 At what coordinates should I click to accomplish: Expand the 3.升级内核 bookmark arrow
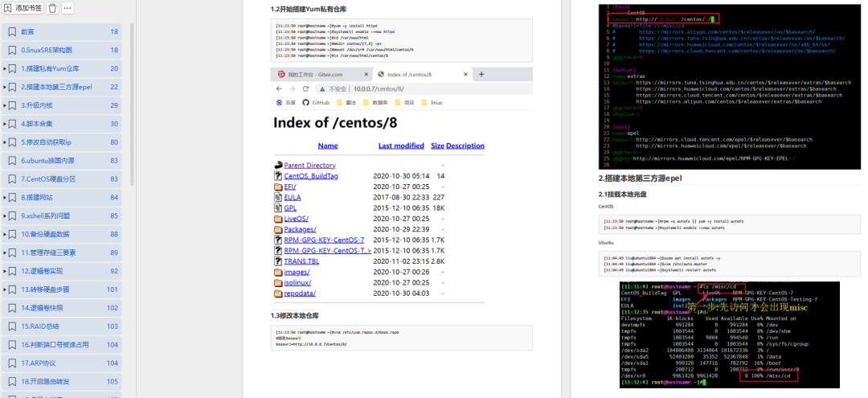point(5,105)
